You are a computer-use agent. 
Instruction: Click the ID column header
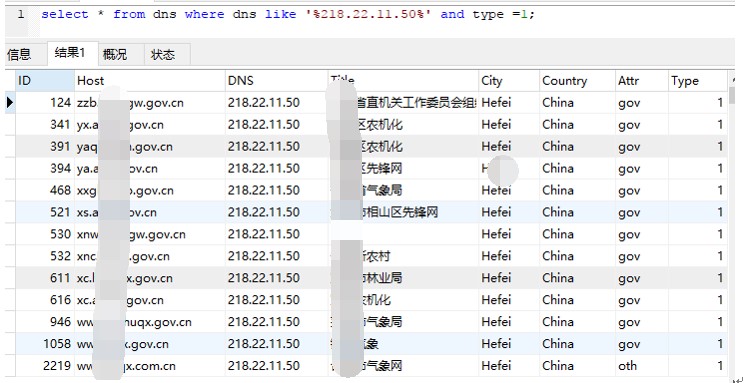[45, 81]
